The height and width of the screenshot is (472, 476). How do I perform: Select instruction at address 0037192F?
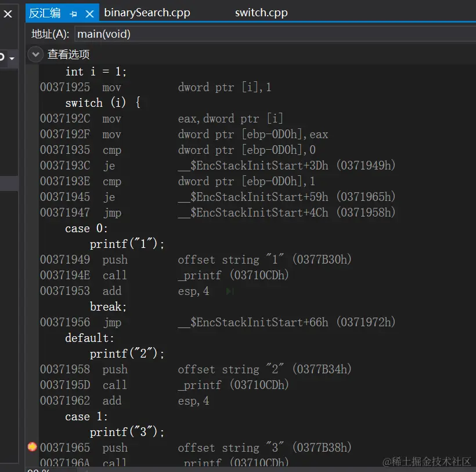(184, 135)
